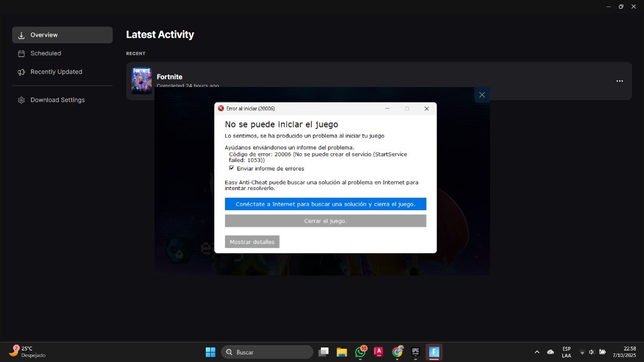Screen dimensions: 644x362
Task: Open AutoCAD from the taskbar
Action: pyautogui.click(x=379, y=352)
